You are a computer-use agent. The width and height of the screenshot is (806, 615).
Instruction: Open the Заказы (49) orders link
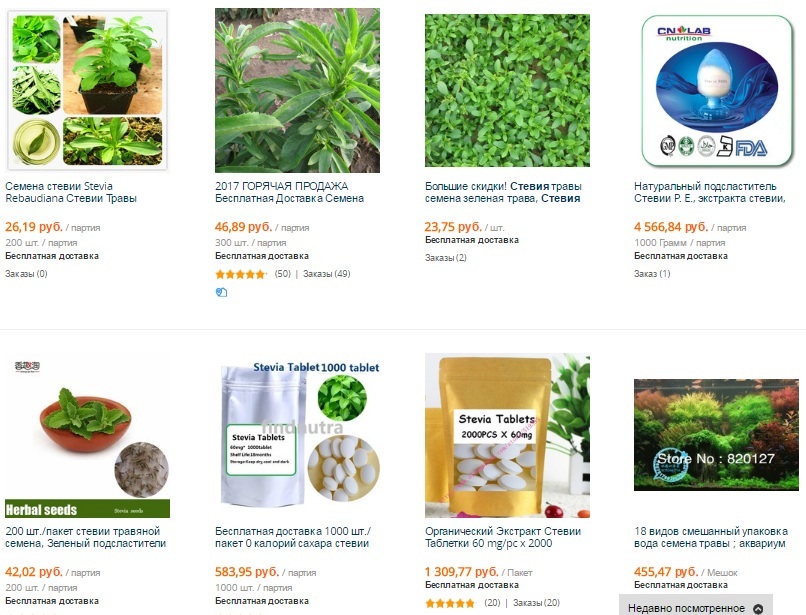coord(326,274)
